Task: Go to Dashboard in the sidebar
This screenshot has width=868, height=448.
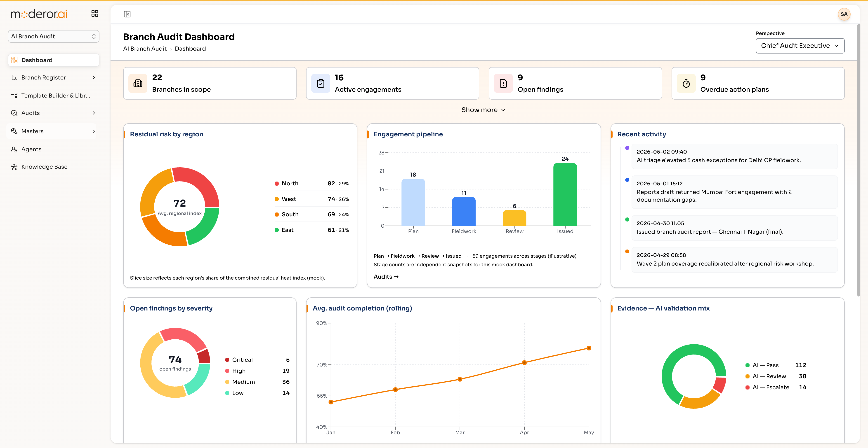Action: point(54,60)
